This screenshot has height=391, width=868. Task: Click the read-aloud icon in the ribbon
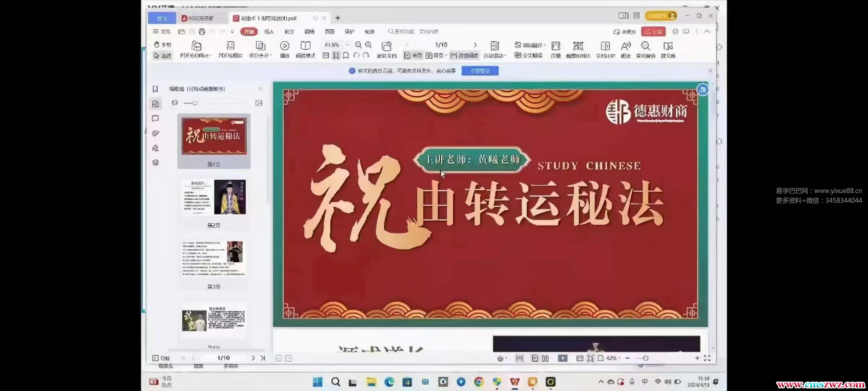(x=626, y=46)
